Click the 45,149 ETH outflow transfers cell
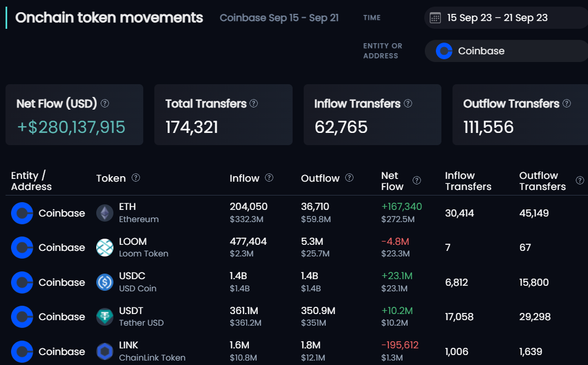 pyautogui.click(x=534, y=213)
